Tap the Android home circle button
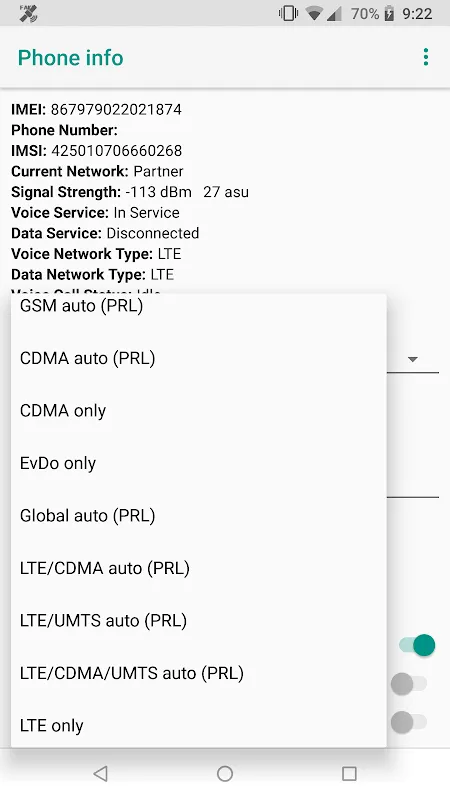The image size is (450, 800). 224,773
